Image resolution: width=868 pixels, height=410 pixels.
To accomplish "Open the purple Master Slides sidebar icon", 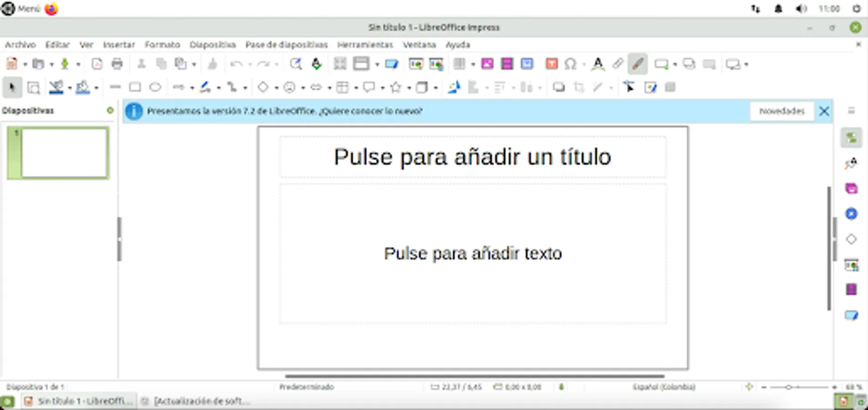I will [x=851, y=289].
